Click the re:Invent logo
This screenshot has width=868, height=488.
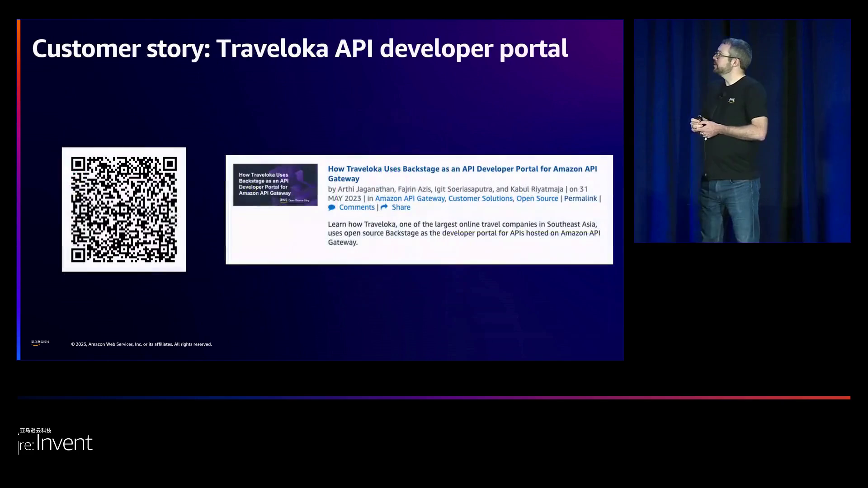pyautogui.click(x=56, y=443)
